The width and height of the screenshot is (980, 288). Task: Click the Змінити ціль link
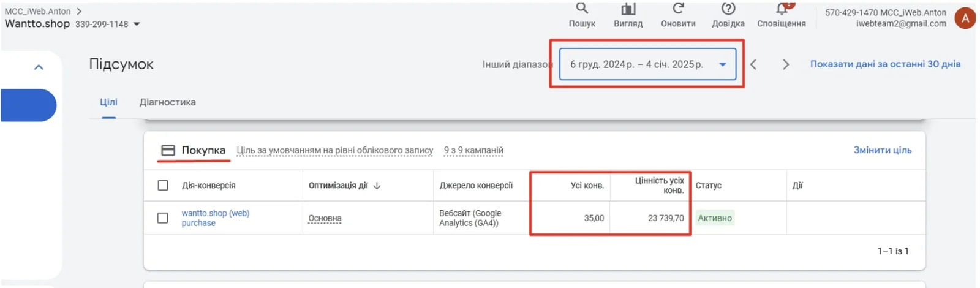883,150
